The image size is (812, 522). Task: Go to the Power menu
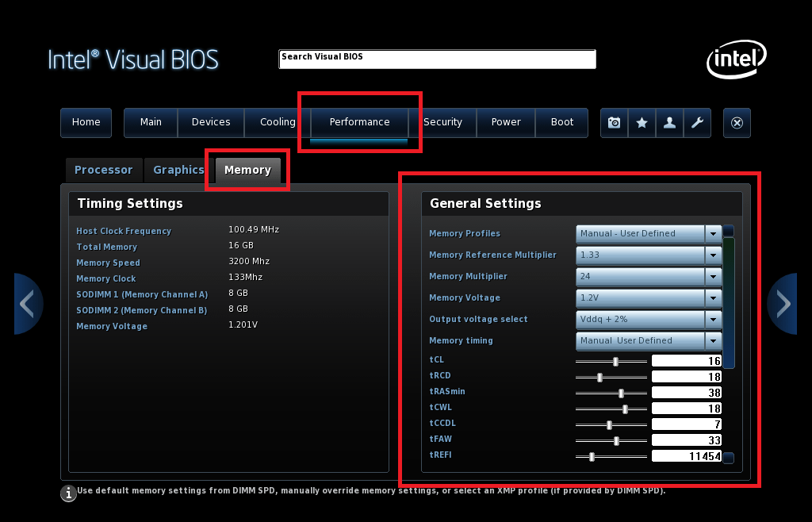click(506, 123)
